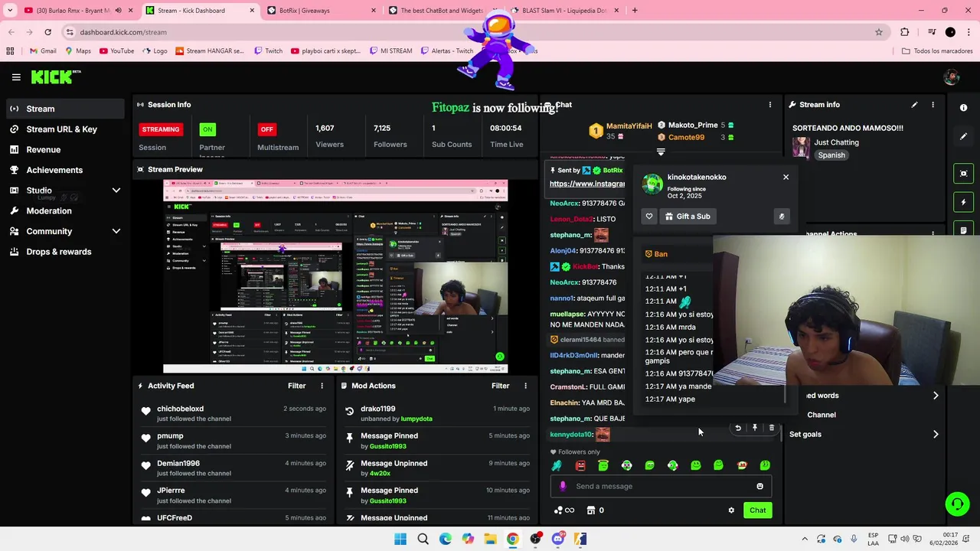Click the pencil icon in right rail
980x551 pixels.
(x=963, y=136)
